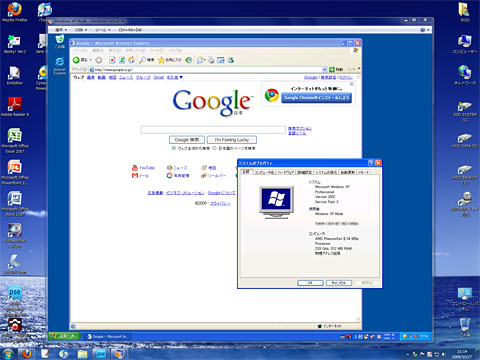The image size is (480, 360).
Task: Click the Internet Explorer icon on XP desktop
Action: (x=60, y=66)
